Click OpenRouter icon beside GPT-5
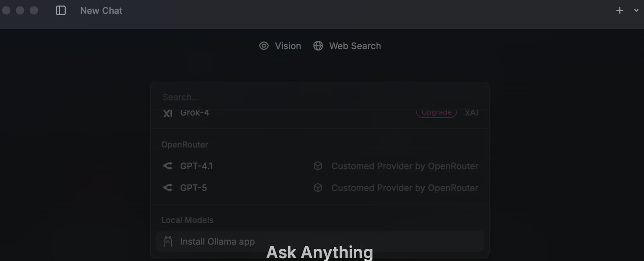Viewport: 644px width, 261px height. tap(168, 188)
